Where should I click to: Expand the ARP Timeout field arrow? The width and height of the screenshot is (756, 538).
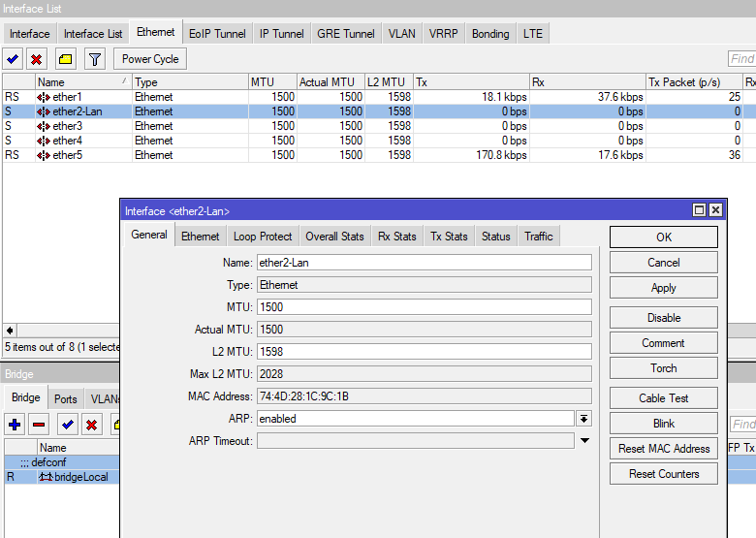click(583, 441)
